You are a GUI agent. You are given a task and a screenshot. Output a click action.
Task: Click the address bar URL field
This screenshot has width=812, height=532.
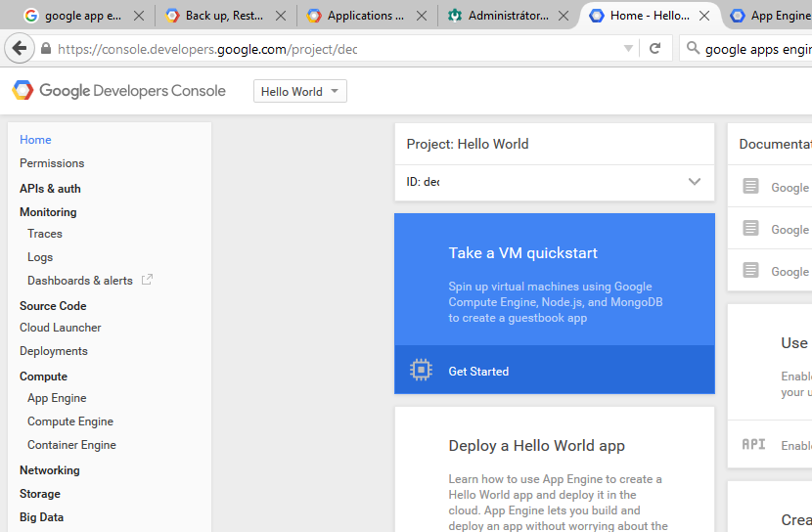click(x=337, y=49)
